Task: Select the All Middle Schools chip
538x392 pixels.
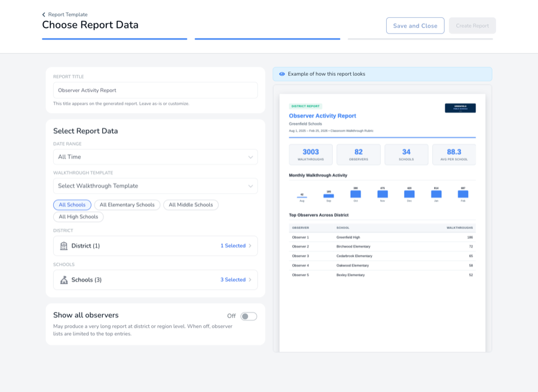Action: (191, 205)
